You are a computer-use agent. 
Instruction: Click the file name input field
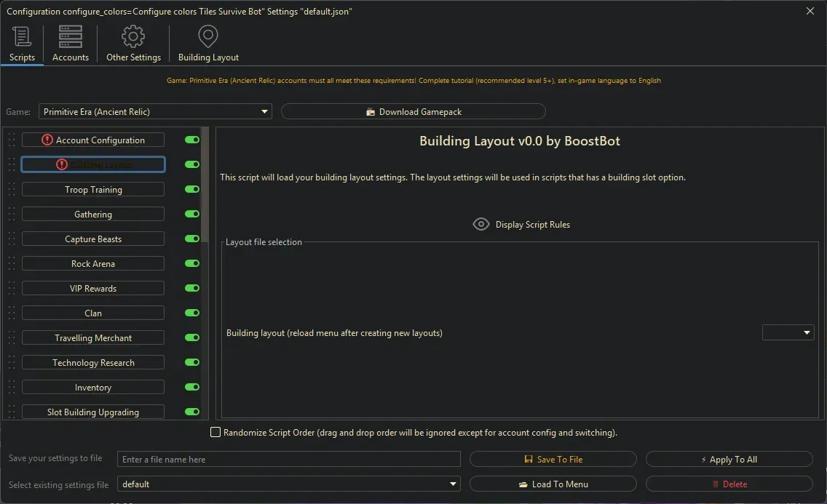288,459
